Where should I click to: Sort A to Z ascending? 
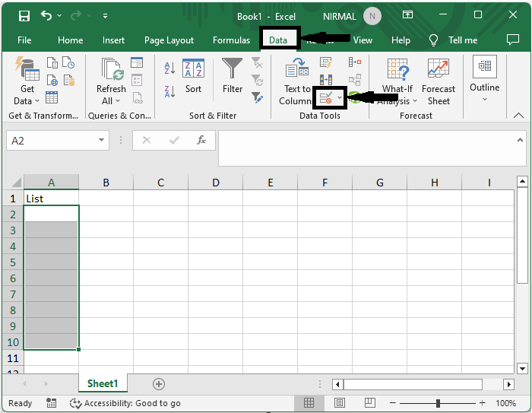click(169, 68)
